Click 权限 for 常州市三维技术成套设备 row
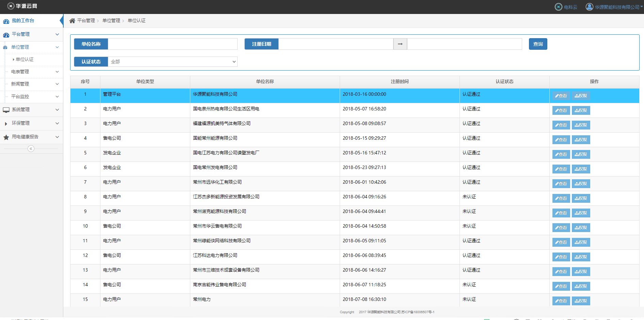Screen dimensions: 644x320 tap(581, 272)
